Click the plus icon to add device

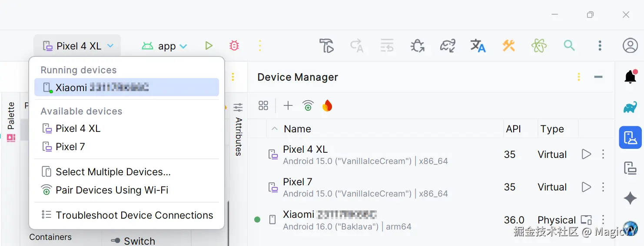288,105
